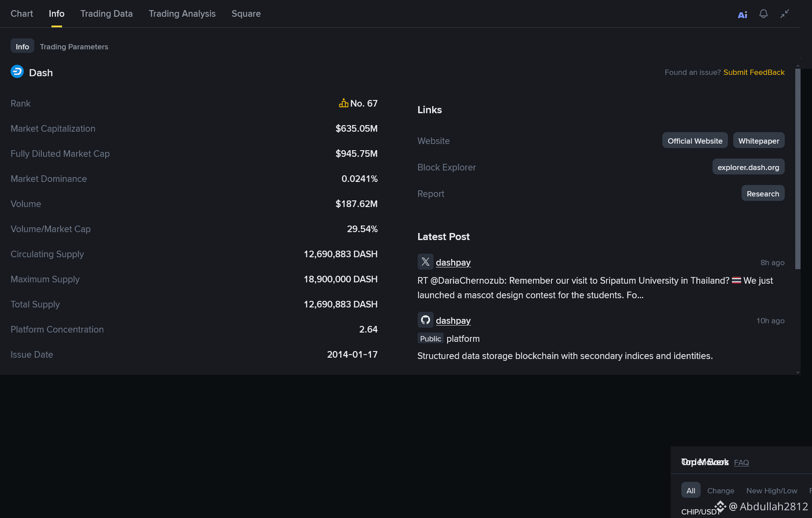Click the issue date 2014-01-17
The width and height of the screenshot is (812, 518).
pyautogui.click(x=352, y=355)
